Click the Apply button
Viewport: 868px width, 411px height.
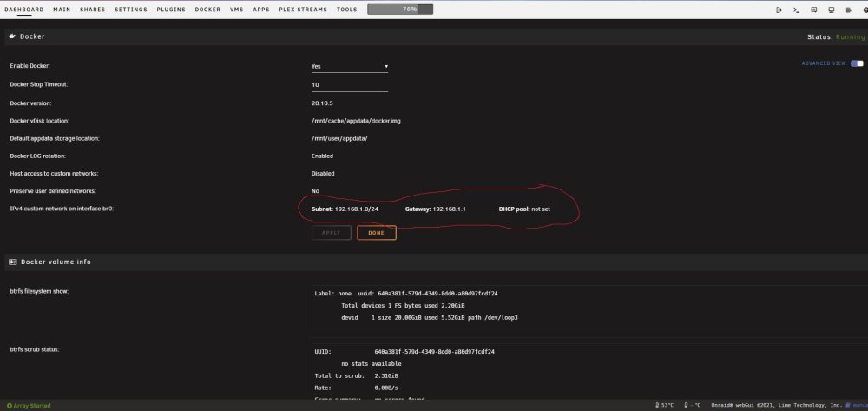point(331,233)
